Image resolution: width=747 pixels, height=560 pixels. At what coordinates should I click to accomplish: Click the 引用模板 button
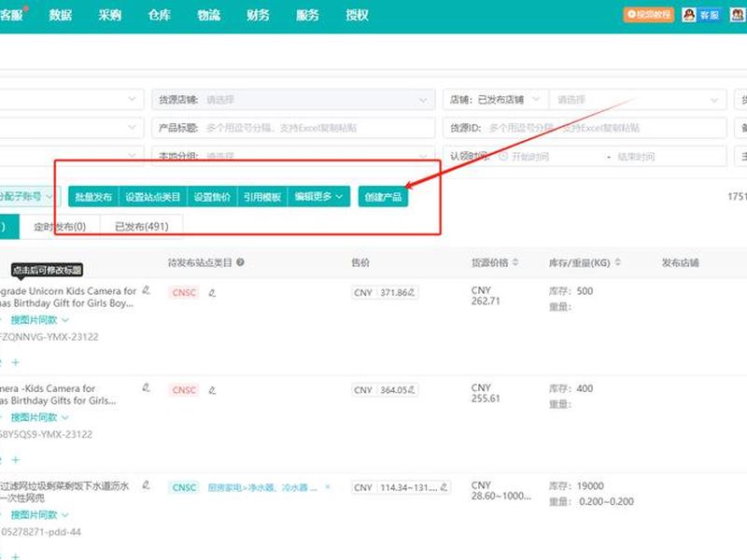(262, 197)
